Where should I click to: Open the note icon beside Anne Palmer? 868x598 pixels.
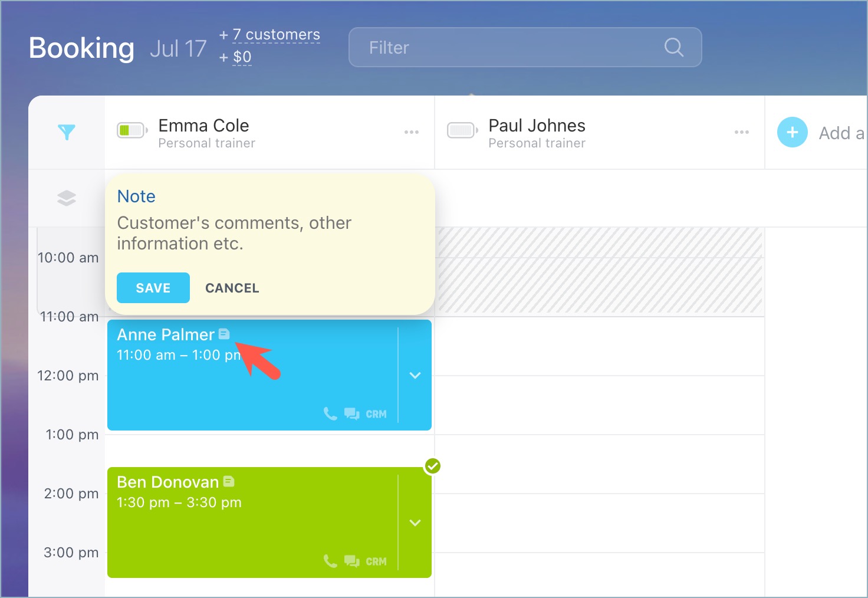pyautogui.click(x=224, y=334)
